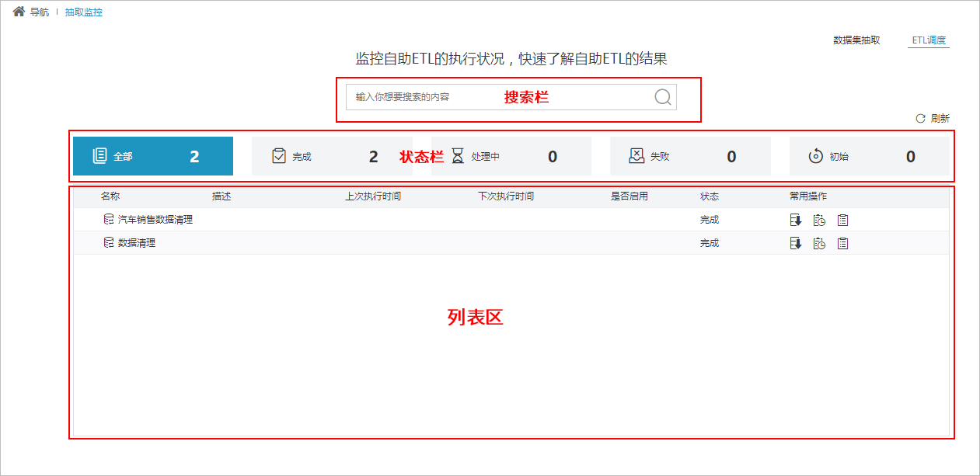Click the circular arrow refresh icon
The image size is (980, 476).
(920, 119)
